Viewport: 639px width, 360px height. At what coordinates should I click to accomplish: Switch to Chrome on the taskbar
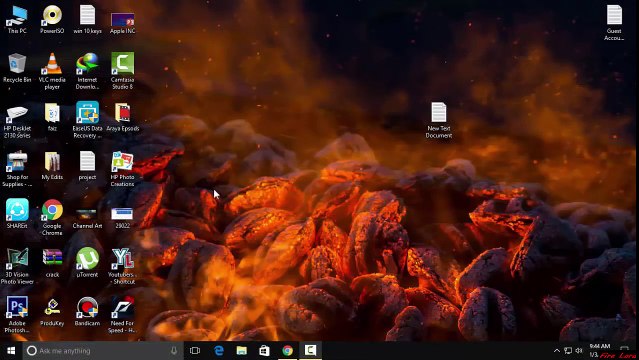point(288,351)
